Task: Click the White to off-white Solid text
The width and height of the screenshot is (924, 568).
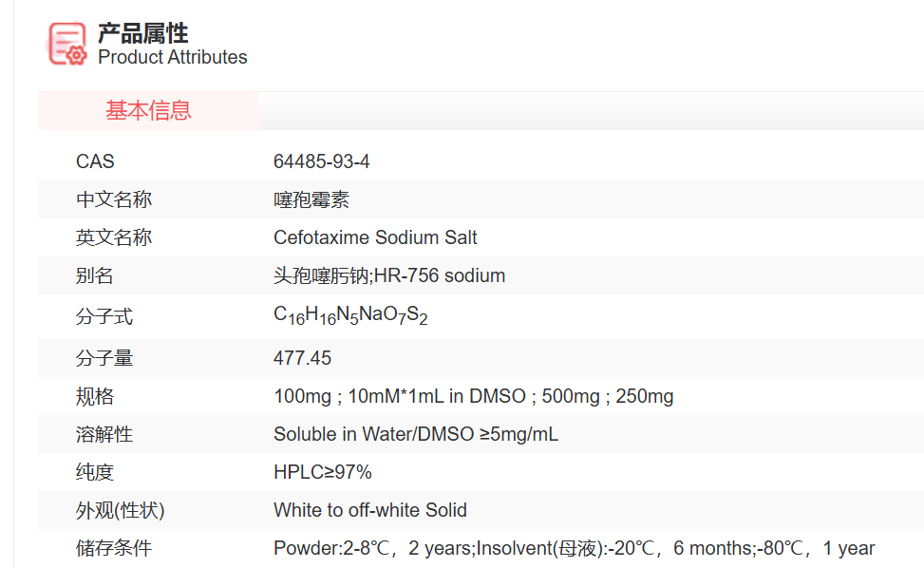Action: click(x=370, y=510)
